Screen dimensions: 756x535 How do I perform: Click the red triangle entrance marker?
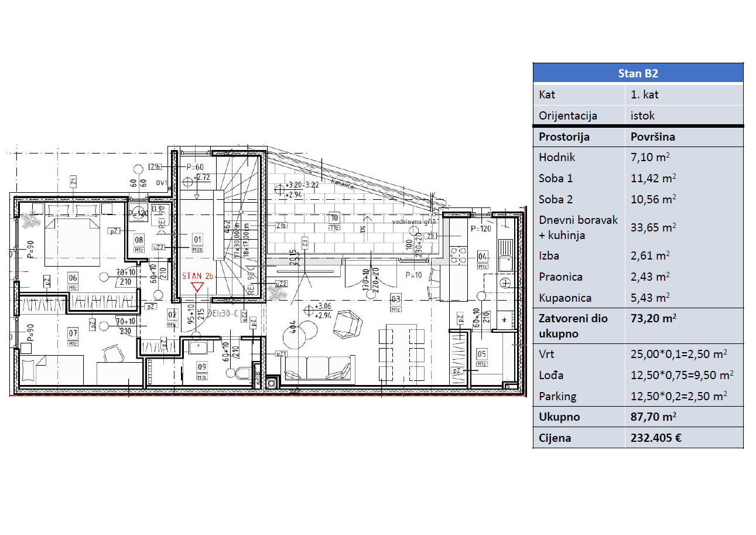tap(198, 287)
